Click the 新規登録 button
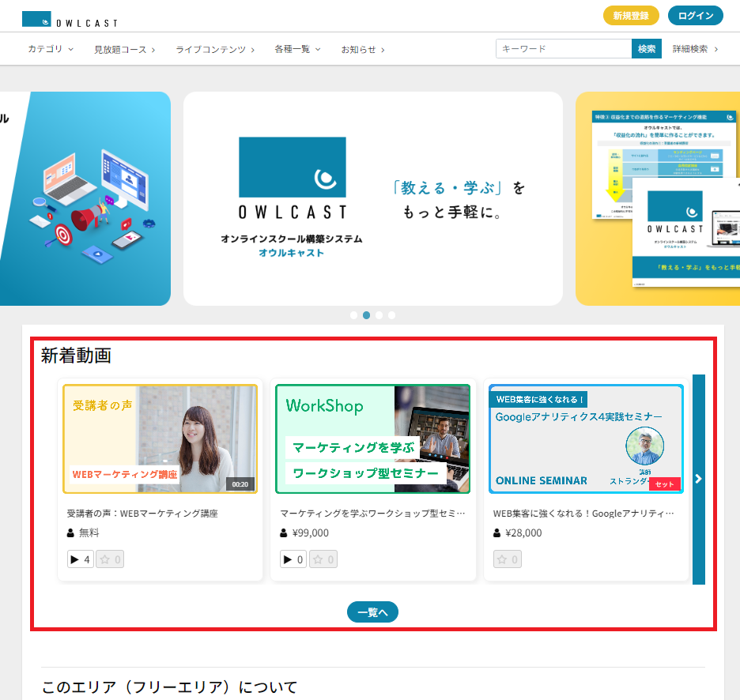 pos(631,16)
